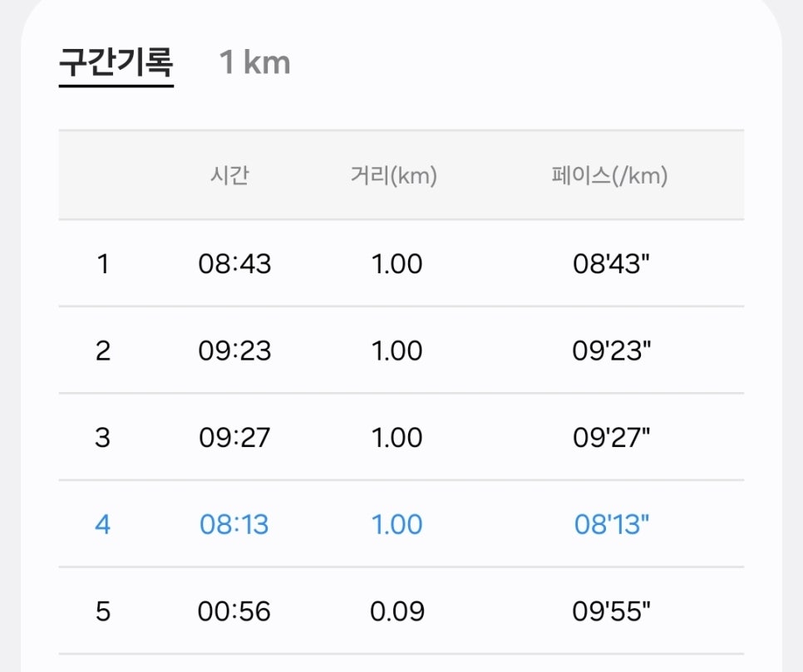
Task: Click lap 3 pace 09'27"
Action: pos(612,438)
